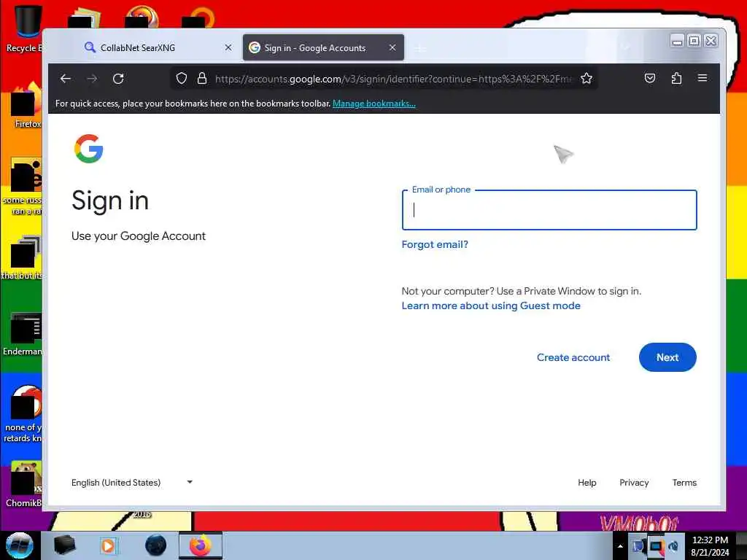Image resolution: width=747 pixels, height=560 pixels.
Task: Maximize the Firefox window
Action: [x=694, y=41]
